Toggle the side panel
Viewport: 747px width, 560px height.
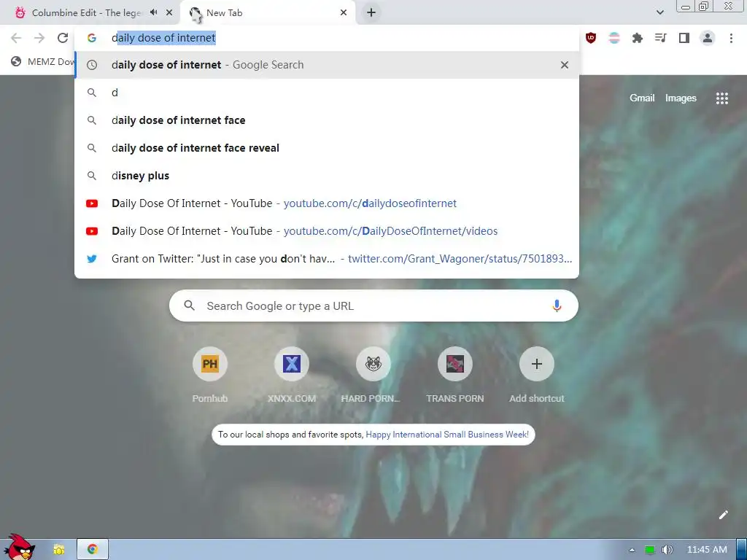click(x=684, y=38)
